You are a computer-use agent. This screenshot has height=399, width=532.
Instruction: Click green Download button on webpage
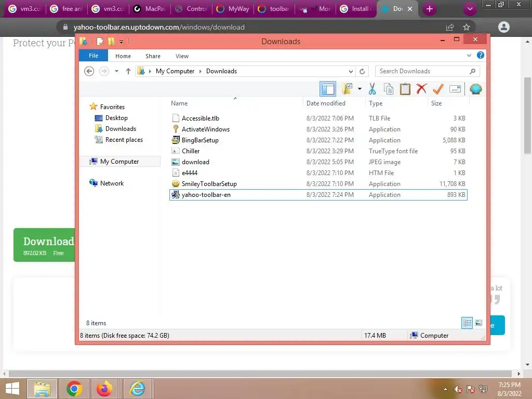[44, 245]
